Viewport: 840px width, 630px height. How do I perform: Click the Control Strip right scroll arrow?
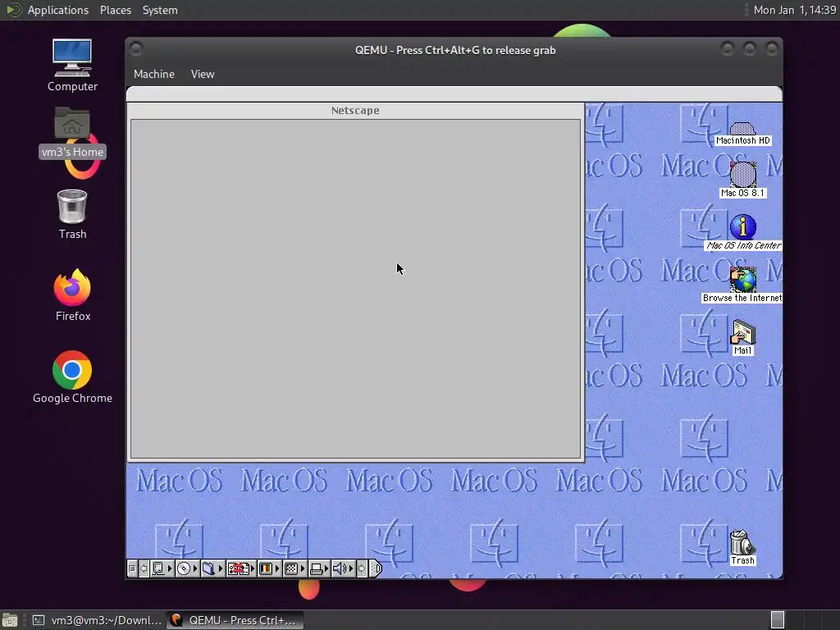[362, 568]
